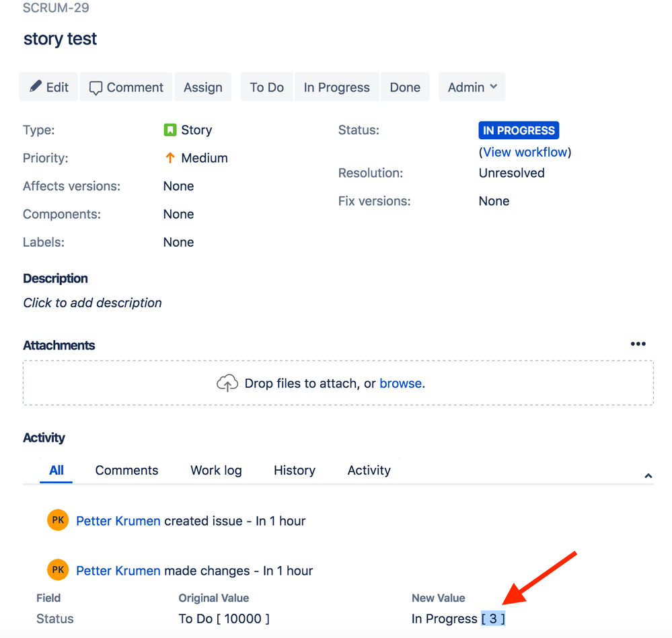Open the Attachments more-options ellipsis icon
Image resolution: width=672 pixels, height=638 pixels.
[637, 344]
